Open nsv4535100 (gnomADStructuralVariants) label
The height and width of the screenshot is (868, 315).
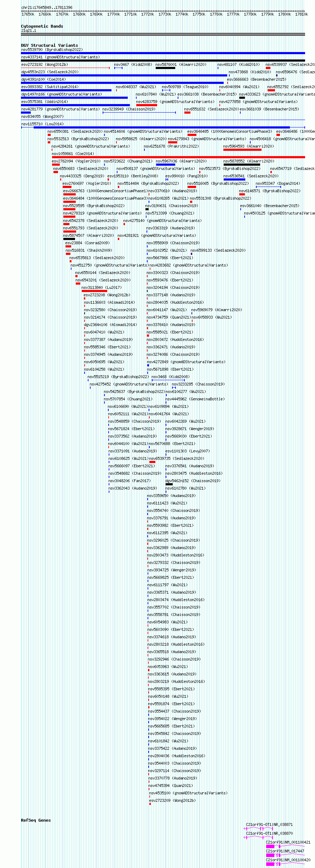[x=188, y=793]
